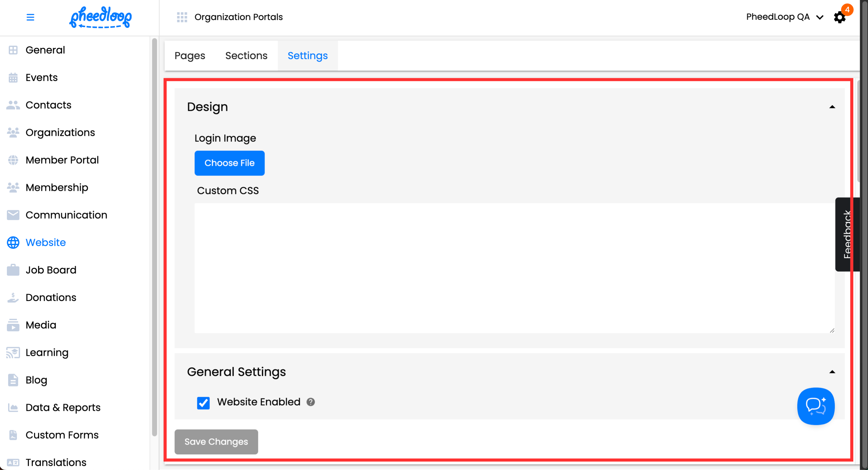
Task: Click the PheedLoop logo
Action: (101, 17)
